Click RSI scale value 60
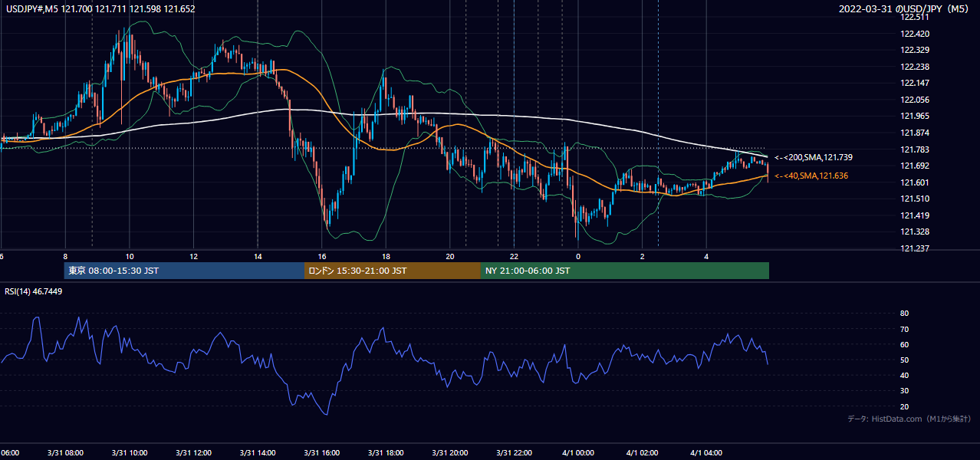The image size is (980, 460). 905,344
